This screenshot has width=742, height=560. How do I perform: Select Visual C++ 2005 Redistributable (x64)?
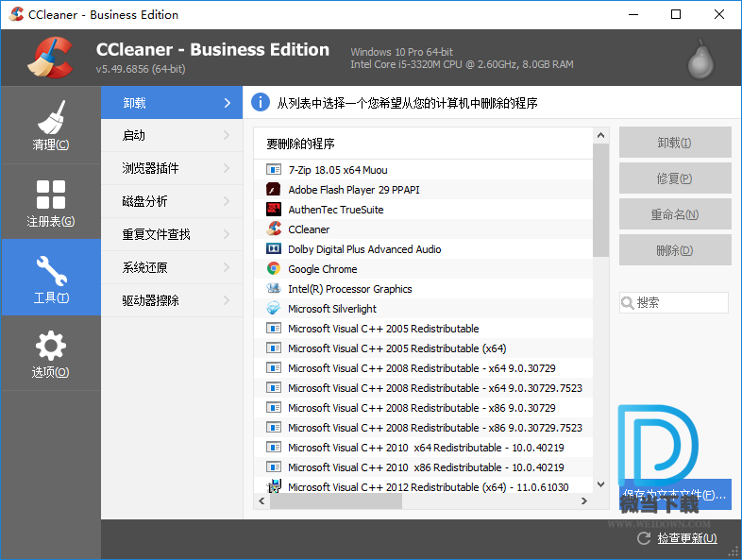(423, 348)
